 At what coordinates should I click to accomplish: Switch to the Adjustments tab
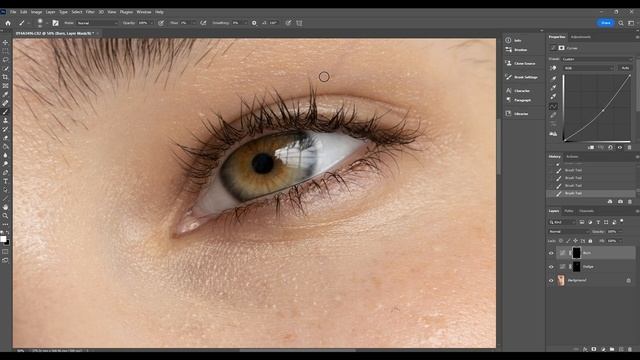(580, 37)
